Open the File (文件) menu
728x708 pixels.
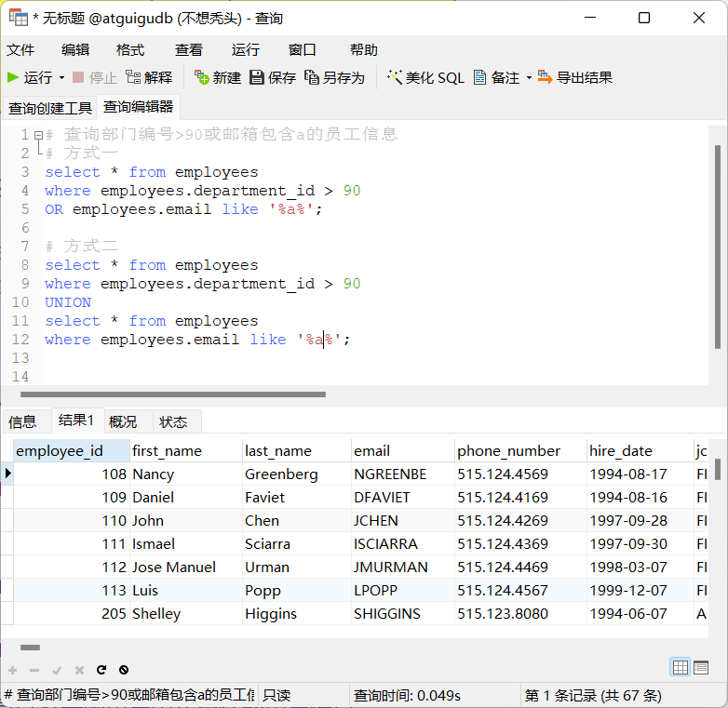[x=20, y=49]
